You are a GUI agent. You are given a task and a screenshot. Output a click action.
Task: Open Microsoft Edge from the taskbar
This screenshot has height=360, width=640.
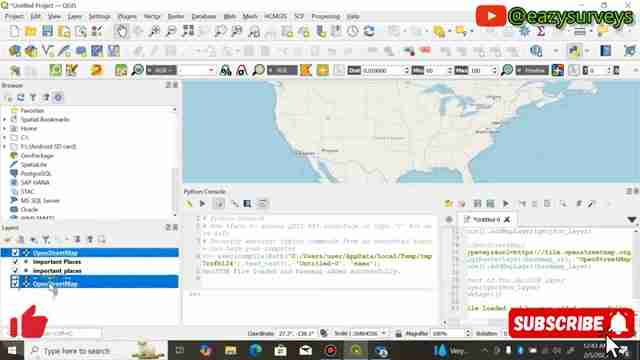[x=256, y=350]
